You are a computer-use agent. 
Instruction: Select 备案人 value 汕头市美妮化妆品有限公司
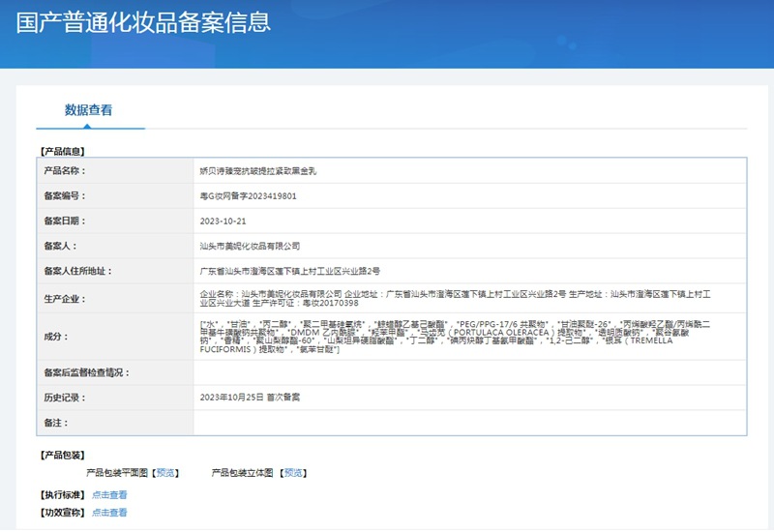[x=250, y=246]
